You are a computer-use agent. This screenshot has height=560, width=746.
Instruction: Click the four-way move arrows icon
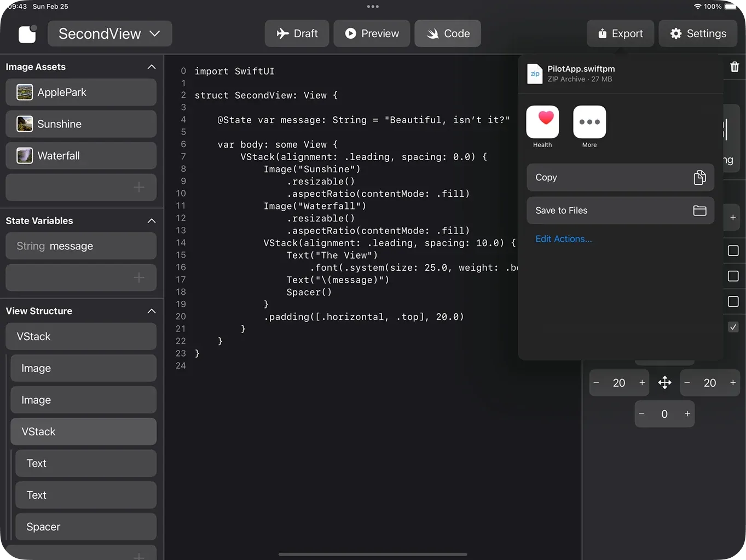[664, 383]
